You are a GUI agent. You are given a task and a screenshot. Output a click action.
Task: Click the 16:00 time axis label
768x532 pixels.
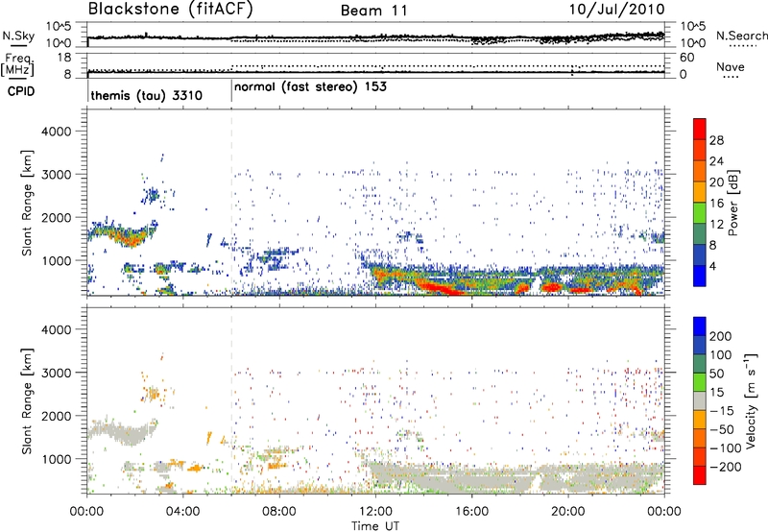[472, 512]
